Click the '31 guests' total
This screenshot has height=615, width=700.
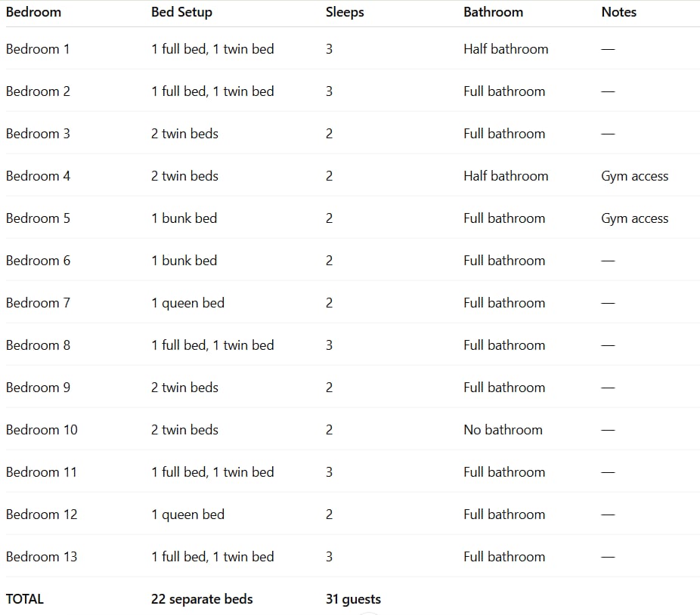353,599
